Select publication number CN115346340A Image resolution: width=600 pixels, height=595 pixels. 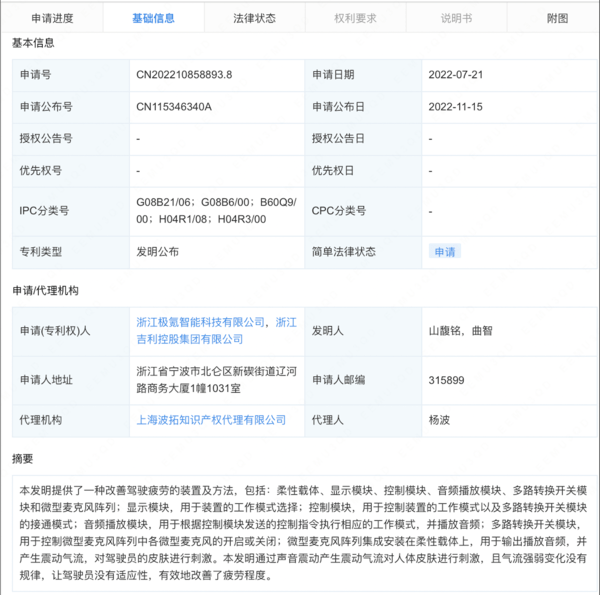coord(174,107)
